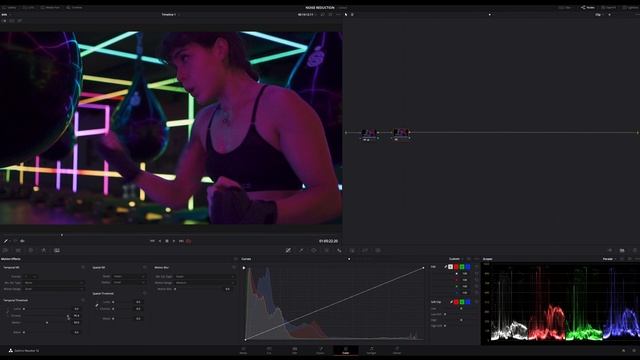Switch to the Deliver page tab
Viewport: 640px width, 360px height.
click(x=397, y=350)
